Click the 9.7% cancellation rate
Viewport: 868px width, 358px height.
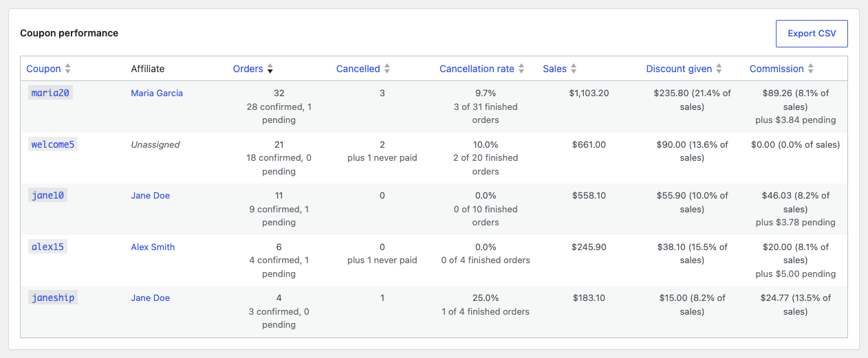tap(486, 93)
